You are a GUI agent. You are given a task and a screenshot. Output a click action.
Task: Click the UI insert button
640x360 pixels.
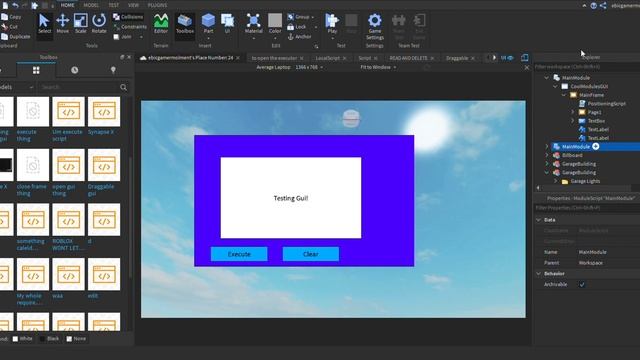[x=227, y=24]
